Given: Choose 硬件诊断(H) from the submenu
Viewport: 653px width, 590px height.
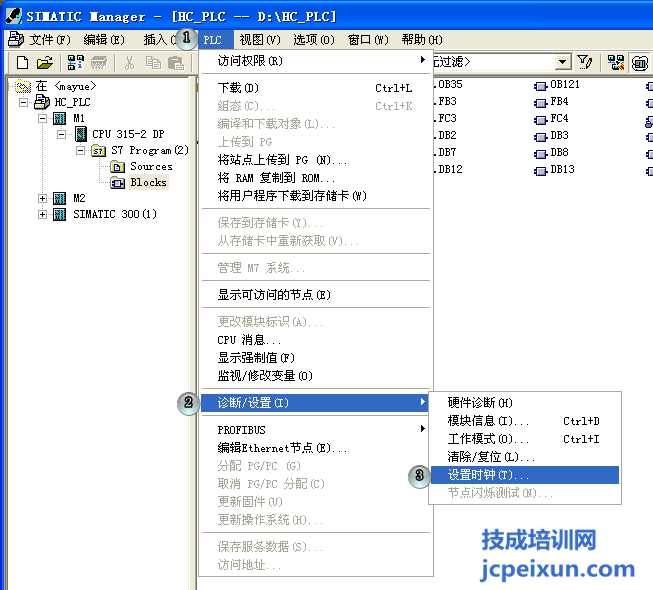Looking at the screenshot, I should pyautogui.click(x=525, y=403).
